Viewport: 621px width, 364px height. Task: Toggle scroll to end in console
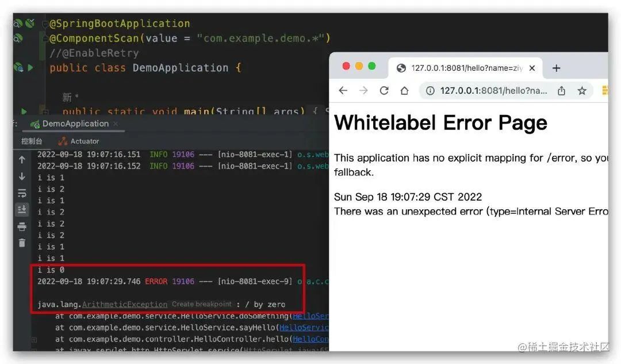tap(22, 209)
